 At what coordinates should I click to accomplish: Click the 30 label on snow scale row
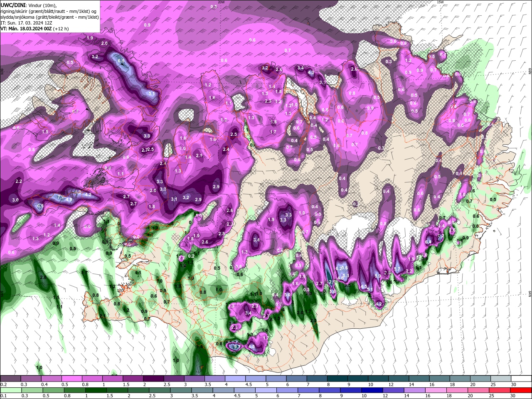tap(514, 384)
